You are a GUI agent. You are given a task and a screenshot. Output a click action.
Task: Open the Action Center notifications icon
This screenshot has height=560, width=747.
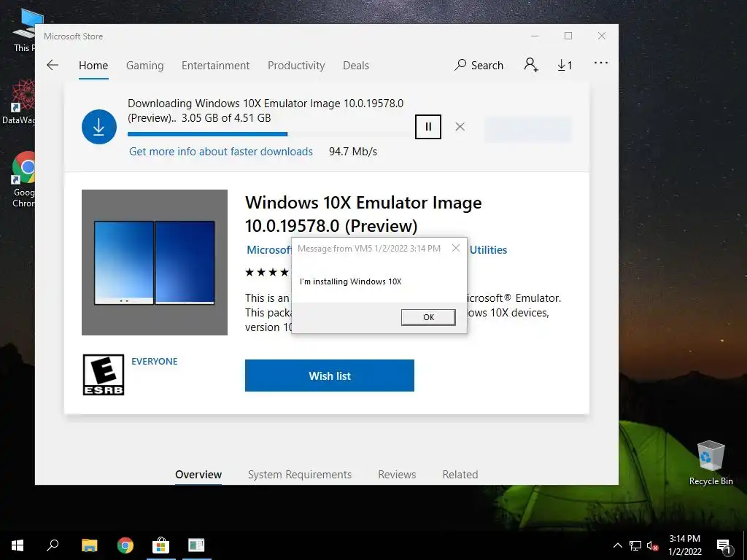pos(724,546)
